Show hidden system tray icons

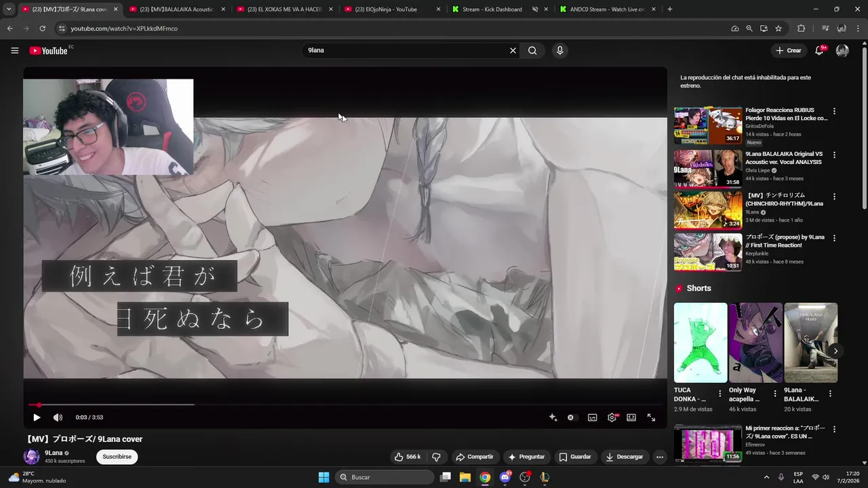(x=766, y=477)
